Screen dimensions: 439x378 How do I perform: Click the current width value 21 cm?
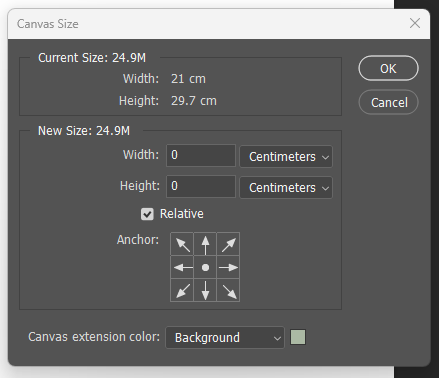(188, 79)
